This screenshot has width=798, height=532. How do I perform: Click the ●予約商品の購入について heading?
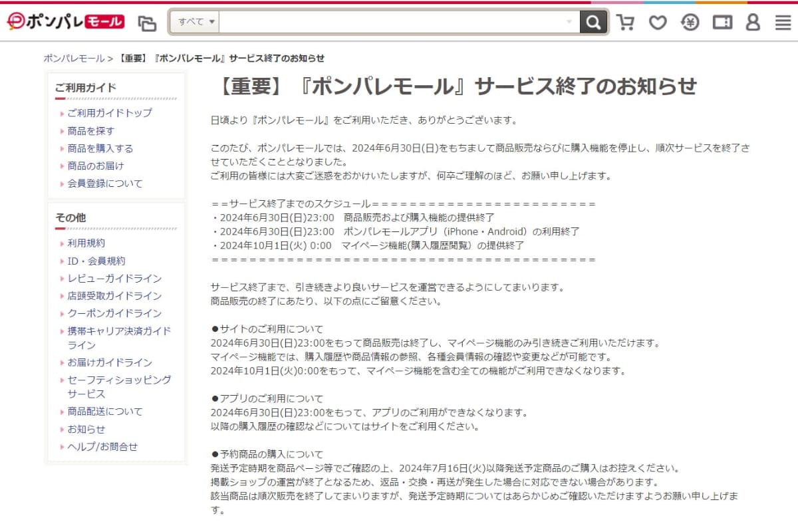[267, 455]
